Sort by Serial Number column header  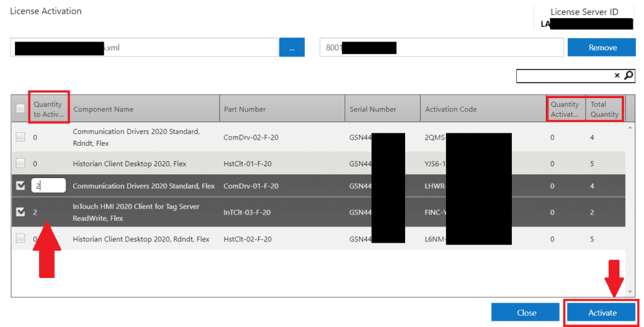(383, 109)
